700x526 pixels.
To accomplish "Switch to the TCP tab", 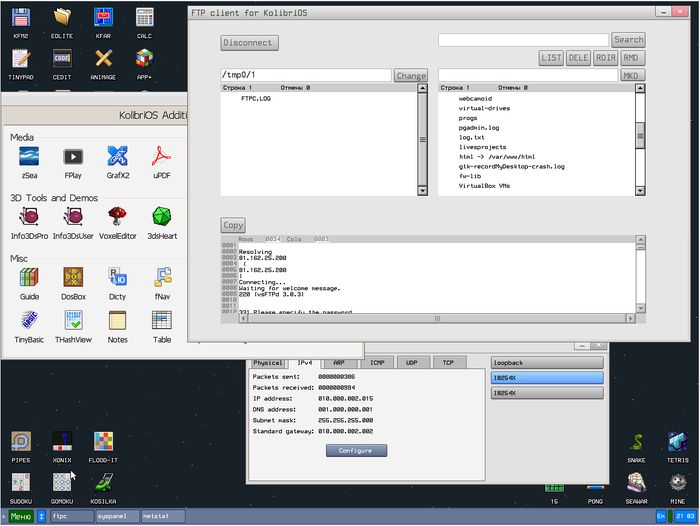I will 447,363.
